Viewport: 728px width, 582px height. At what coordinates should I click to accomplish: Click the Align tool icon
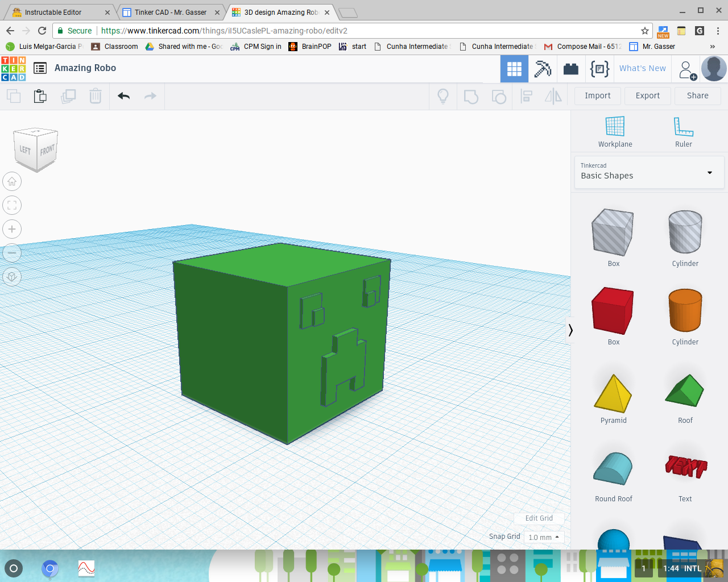pos(527,96)
